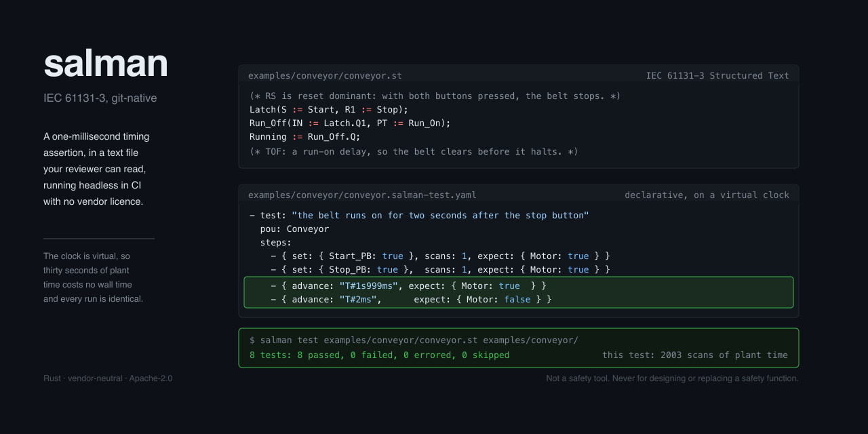This screenshot has width=868, height=434.
Task: Click the pou: Conveyor line
Action: pyautogui.click(x=294, y=229)
